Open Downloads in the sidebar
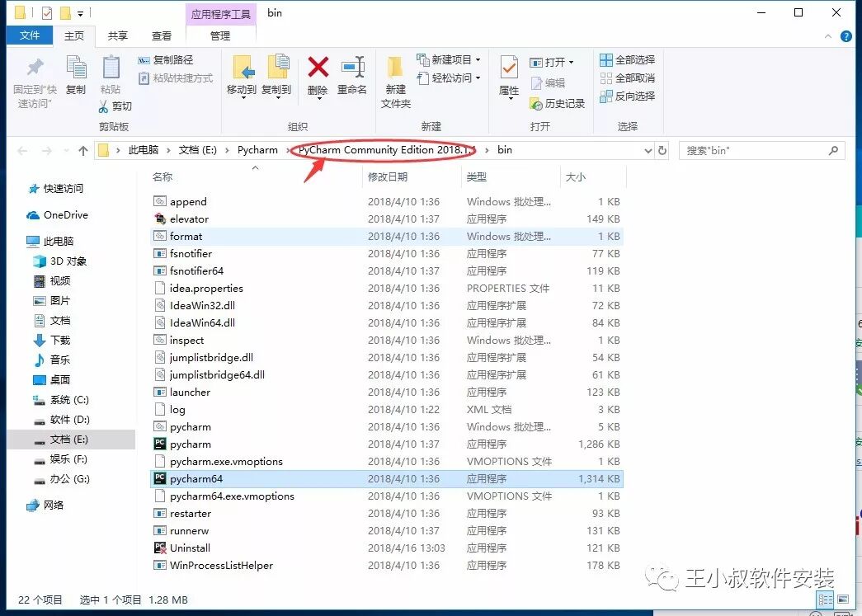The width and height of the screenshot is (862, 616). pyautogui.click(x=52, y=340)
